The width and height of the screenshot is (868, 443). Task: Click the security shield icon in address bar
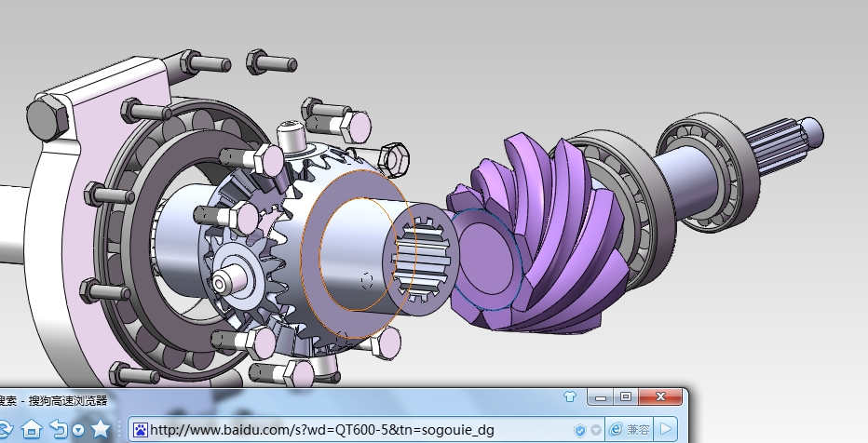click(579, 430)
